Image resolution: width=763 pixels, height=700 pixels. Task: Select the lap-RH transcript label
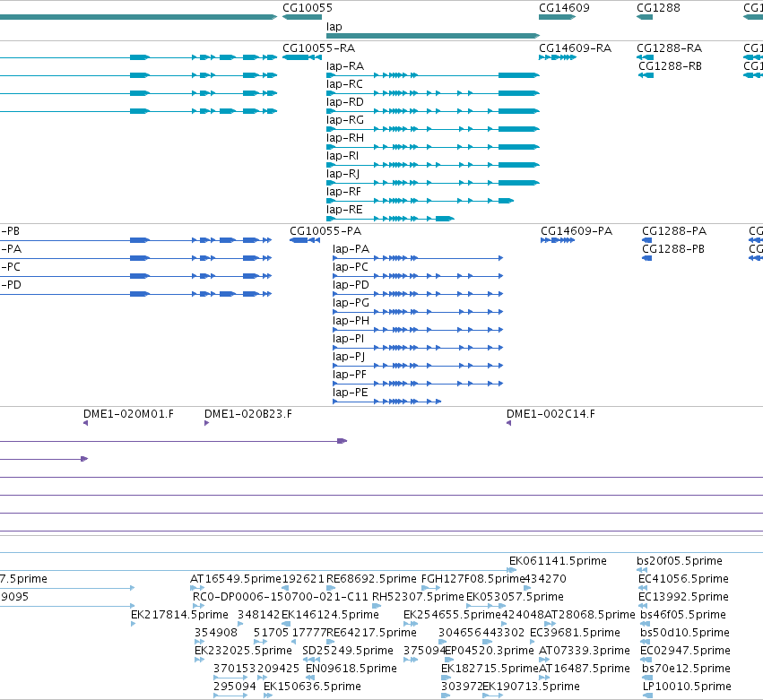coord(345,138)
